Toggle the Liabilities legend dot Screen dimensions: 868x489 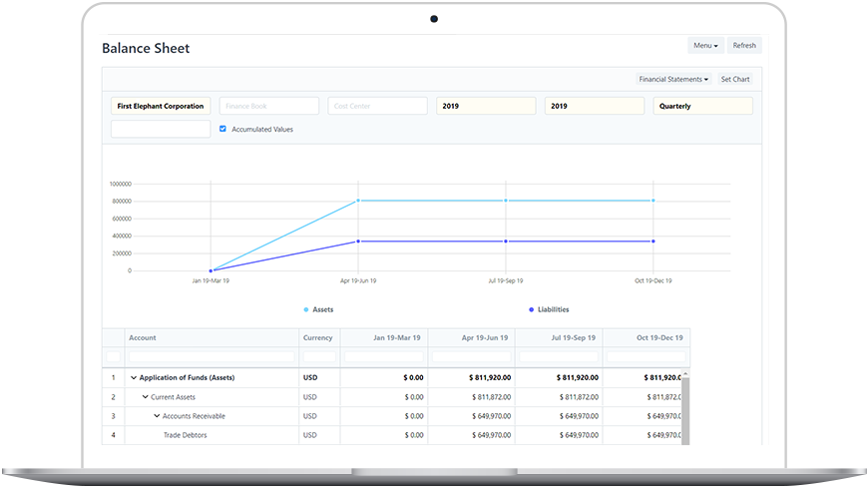pyautogui.click(x=531, y=310)
